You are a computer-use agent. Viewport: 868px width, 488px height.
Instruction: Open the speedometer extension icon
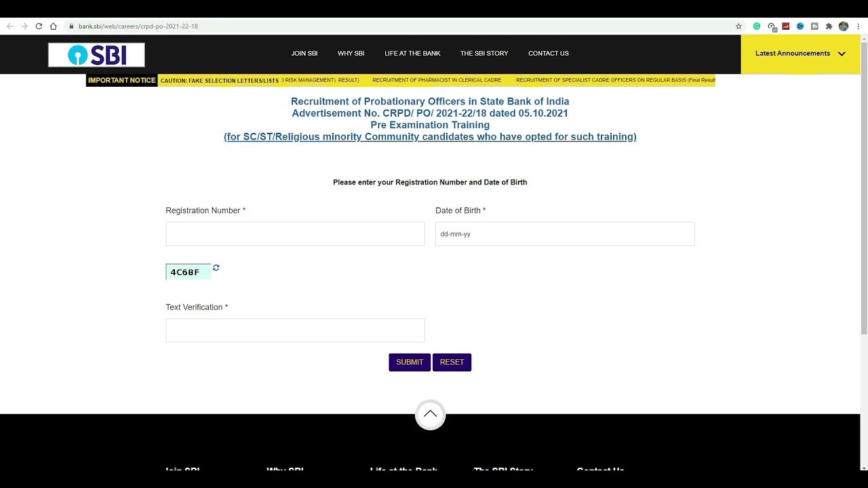point(772,26)
